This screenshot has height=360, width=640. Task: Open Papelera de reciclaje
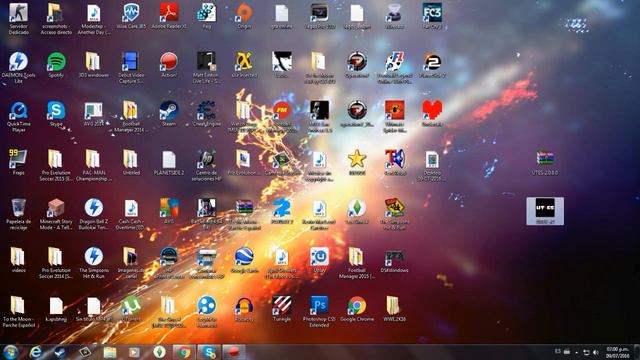[x=18, y=214]
